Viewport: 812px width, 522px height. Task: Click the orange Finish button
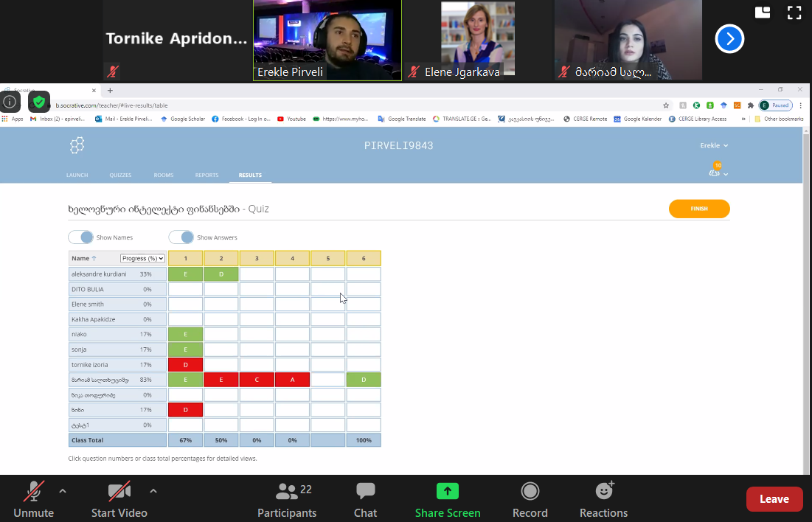[698, 209]
